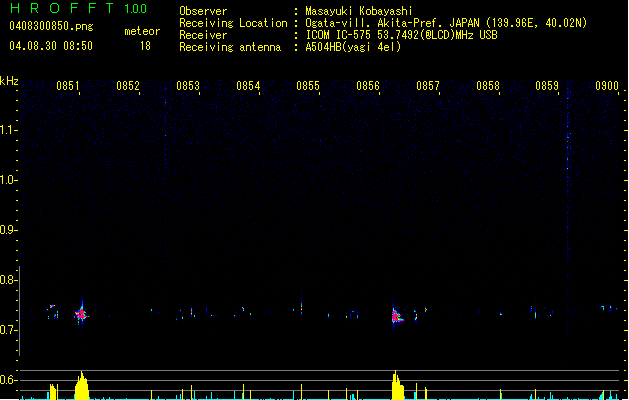Click the Receiver label
Screen dimensions: 629x400
(x=203, y=35)
